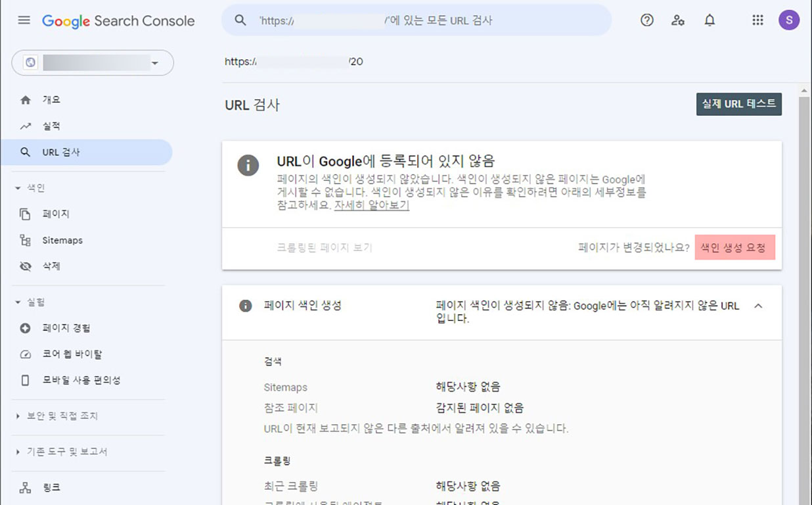
Task: Click the 'URL이 Google에 등록되어 있지 않음' heading
Action: (x=386, y=161)
